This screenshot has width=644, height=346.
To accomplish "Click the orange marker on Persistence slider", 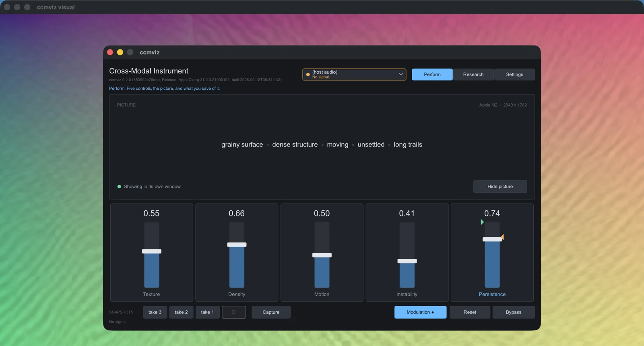I will click(502, 237).
